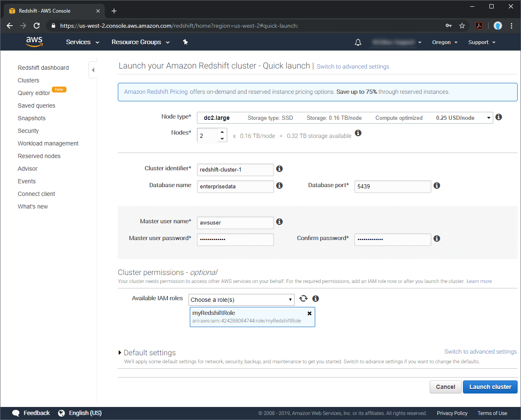Collapse the left navigation sidebar
The image size is (521, 420).
[93, 70]
